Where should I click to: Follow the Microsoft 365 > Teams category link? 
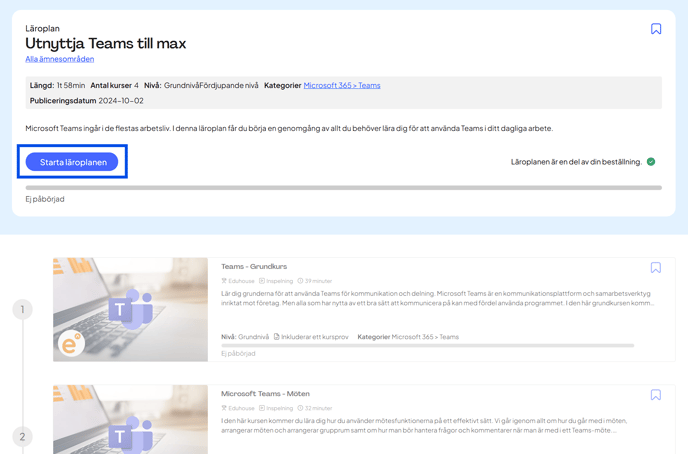click(x=342, y=86)
